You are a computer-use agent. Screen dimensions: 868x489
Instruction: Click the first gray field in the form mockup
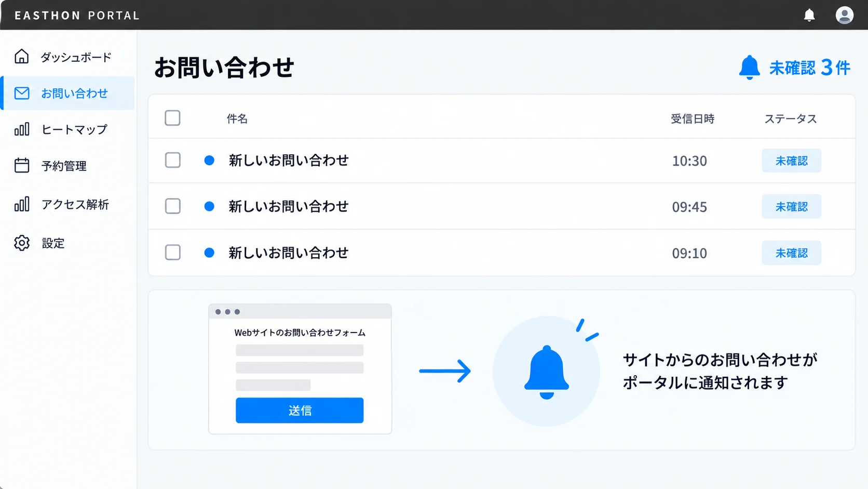coord(300,350)
